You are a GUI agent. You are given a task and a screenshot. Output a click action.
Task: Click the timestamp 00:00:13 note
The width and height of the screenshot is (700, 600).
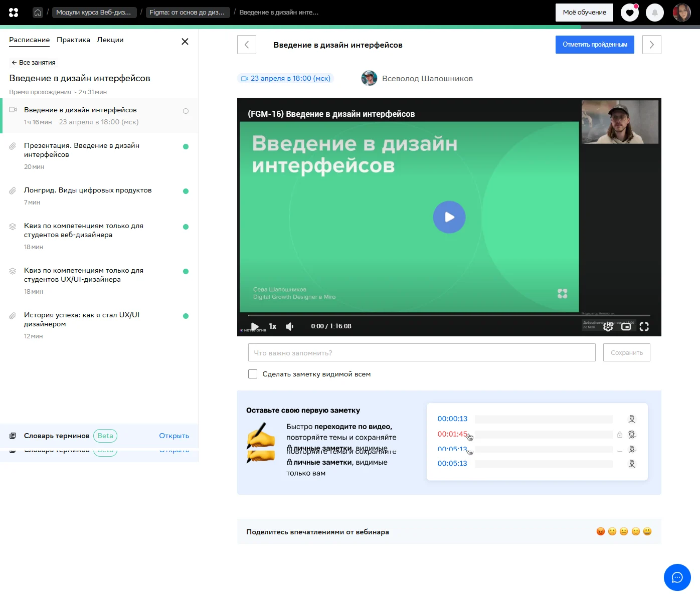point(452,419)
